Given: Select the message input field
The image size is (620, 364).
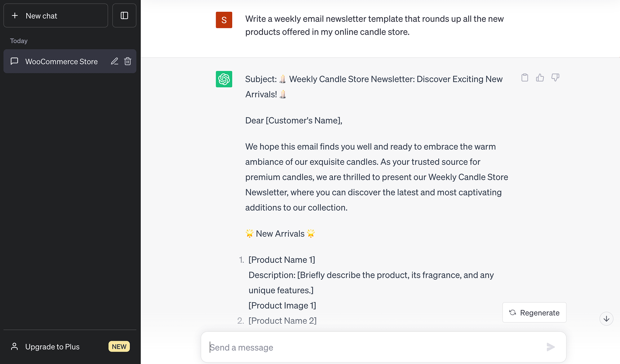Looking at the screenshot, I should pos(383,346).
